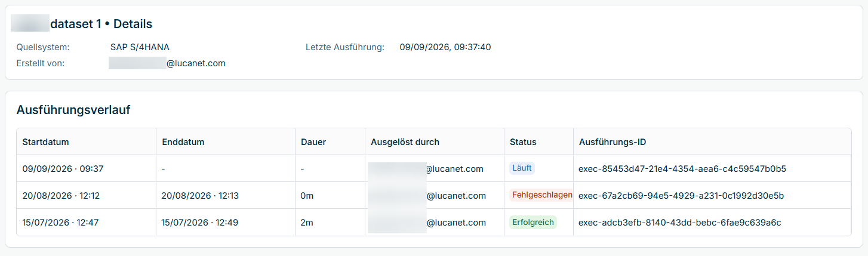Click the triggering email in the 'Fehlgeschlagen' row
The image size is (868, 256).
(x=427, y=196)
